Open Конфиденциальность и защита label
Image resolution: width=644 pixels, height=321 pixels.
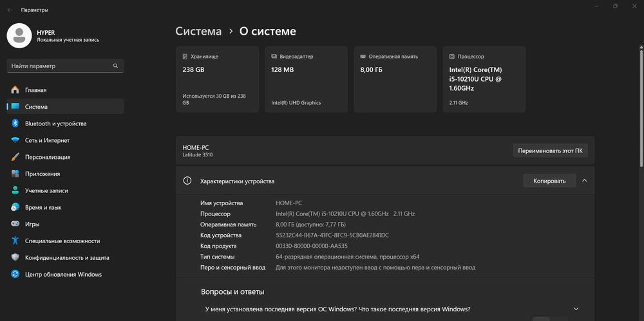[67, 258]
